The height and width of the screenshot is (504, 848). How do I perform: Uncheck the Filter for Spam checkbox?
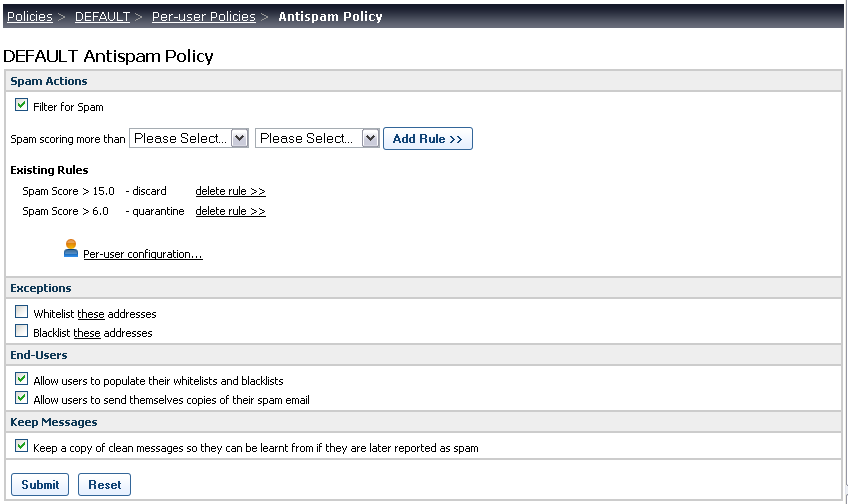click(x=22, y=105)
